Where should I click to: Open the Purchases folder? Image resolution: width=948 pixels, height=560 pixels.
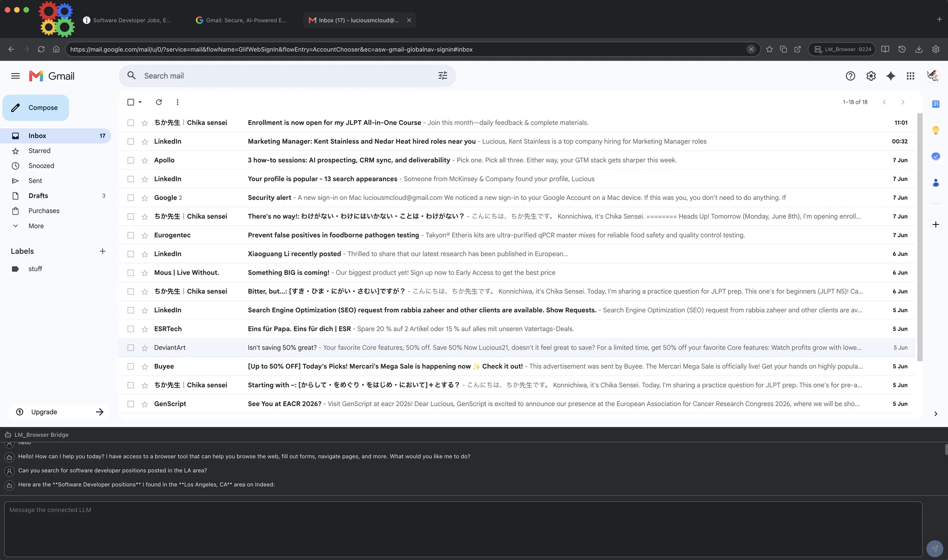[56, 211]
